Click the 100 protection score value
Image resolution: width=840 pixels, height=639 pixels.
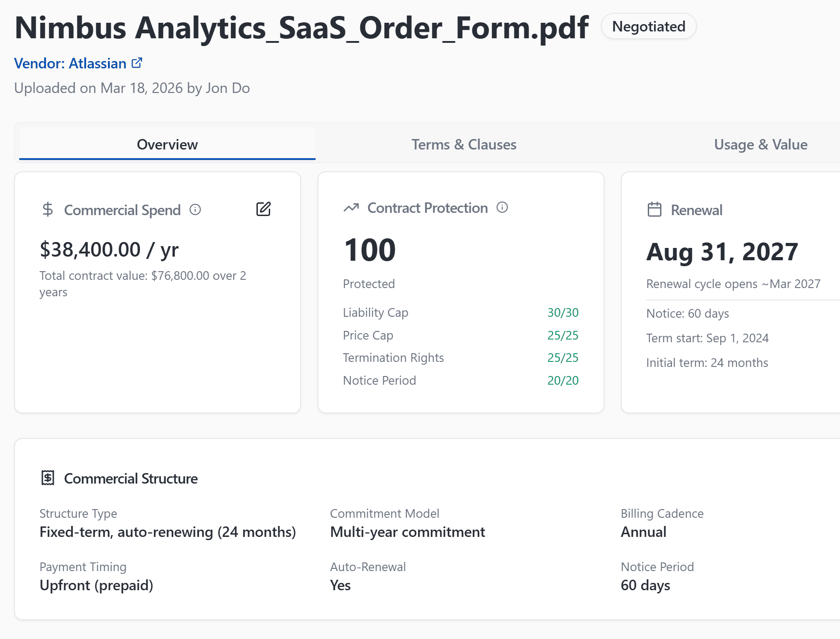[369, 250]
